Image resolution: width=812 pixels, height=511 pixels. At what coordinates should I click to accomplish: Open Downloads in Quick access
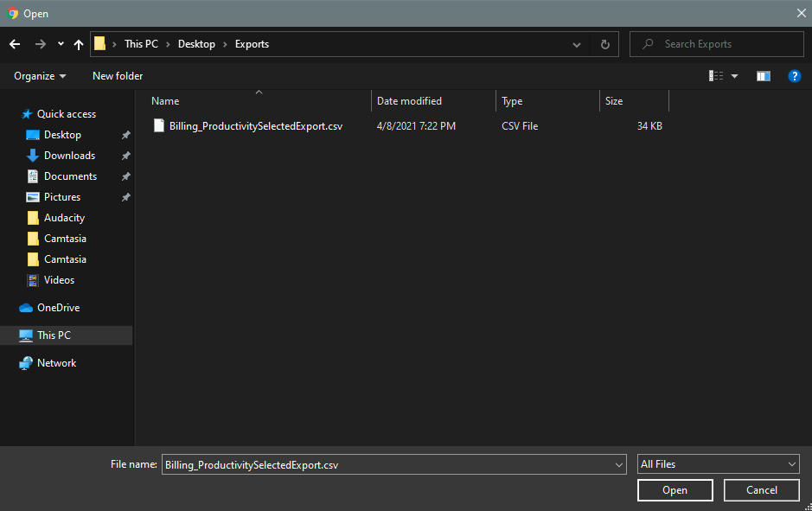tap(69, 156)
